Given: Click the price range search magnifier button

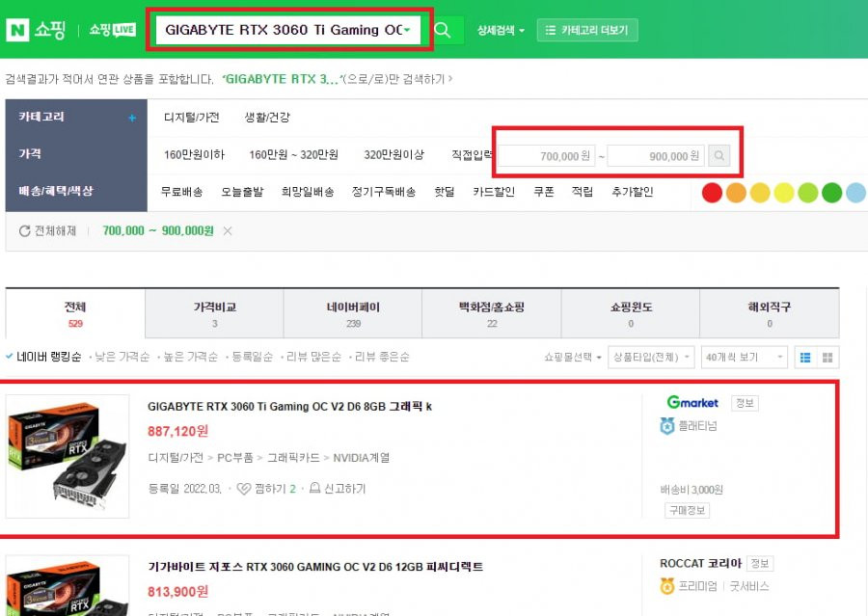Looking at the screenshot, I should tap(719, 156).
